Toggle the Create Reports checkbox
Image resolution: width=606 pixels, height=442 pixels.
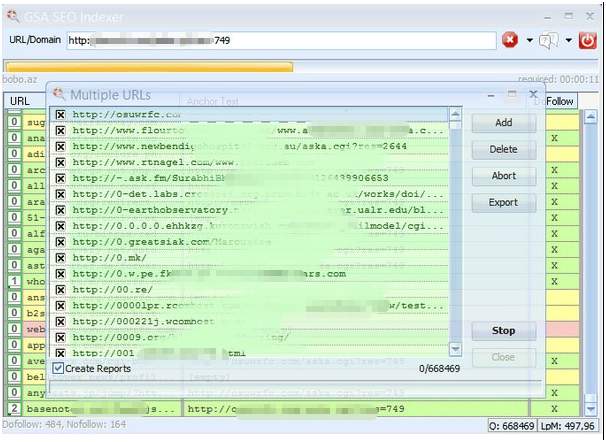pyautogui.click(x=58, y=368)
